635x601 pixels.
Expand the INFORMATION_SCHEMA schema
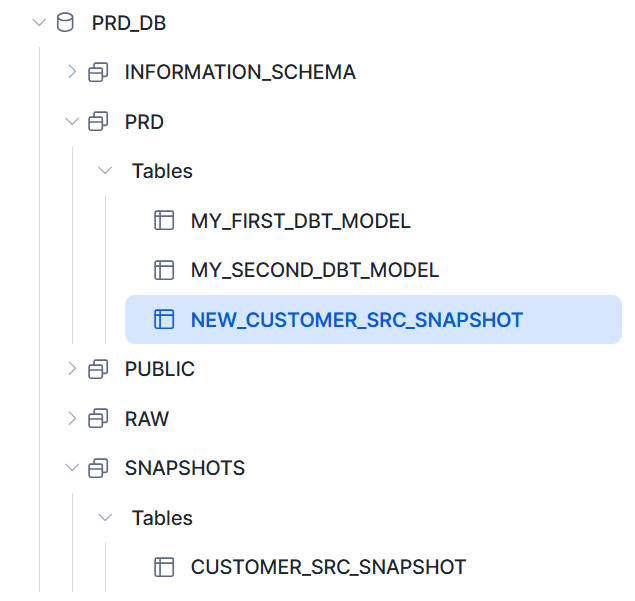[x=71, y=72]
